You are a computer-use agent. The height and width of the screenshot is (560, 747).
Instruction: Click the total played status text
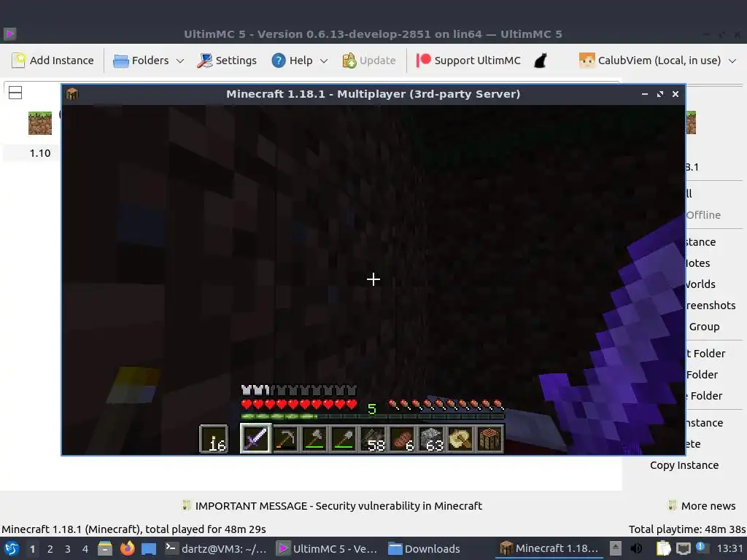(x=134, y=529)
